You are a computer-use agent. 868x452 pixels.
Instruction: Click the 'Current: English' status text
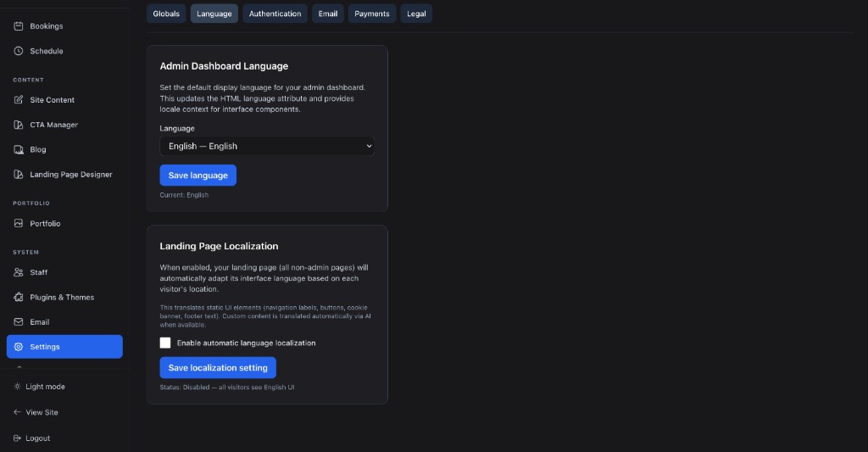pos(184,195)
